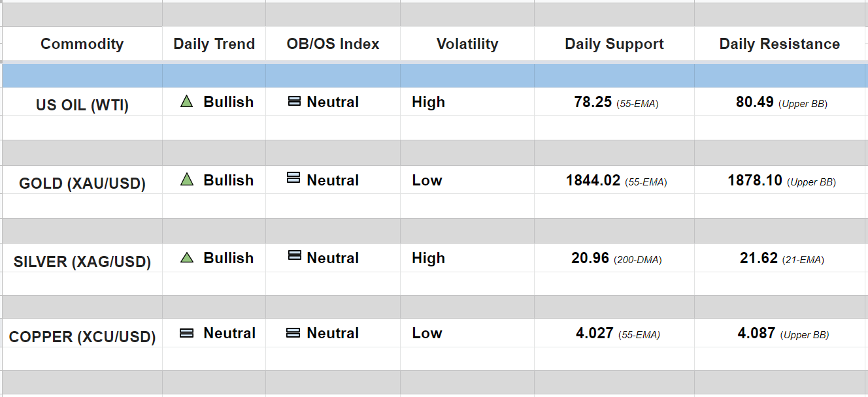The height and width of the screenshot is (397, 868).
Task: Select Gold's 1844.02 daily support value
Action: pos(593,180)
